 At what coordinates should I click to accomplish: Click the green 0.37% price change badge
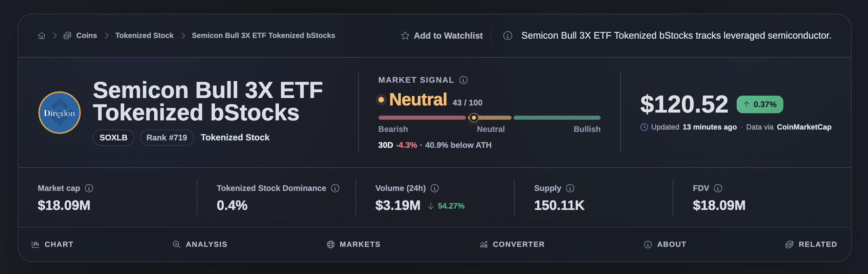pos(760,104)
